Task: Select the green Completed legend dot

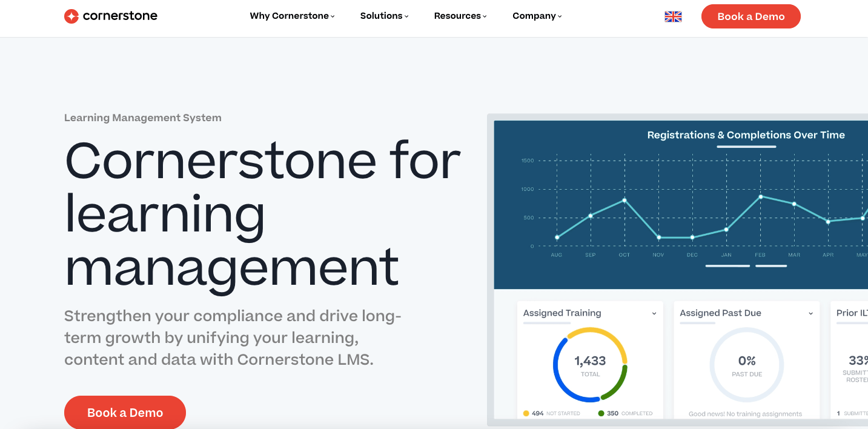Action: tap(601, 414)
